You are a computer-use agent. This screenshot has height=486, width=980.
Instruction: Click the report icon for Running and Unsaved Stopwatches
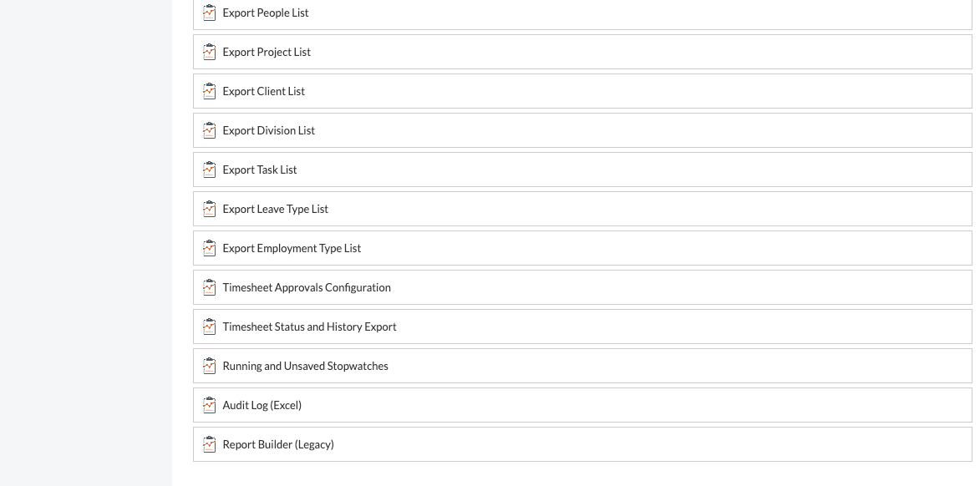point(209,366)
